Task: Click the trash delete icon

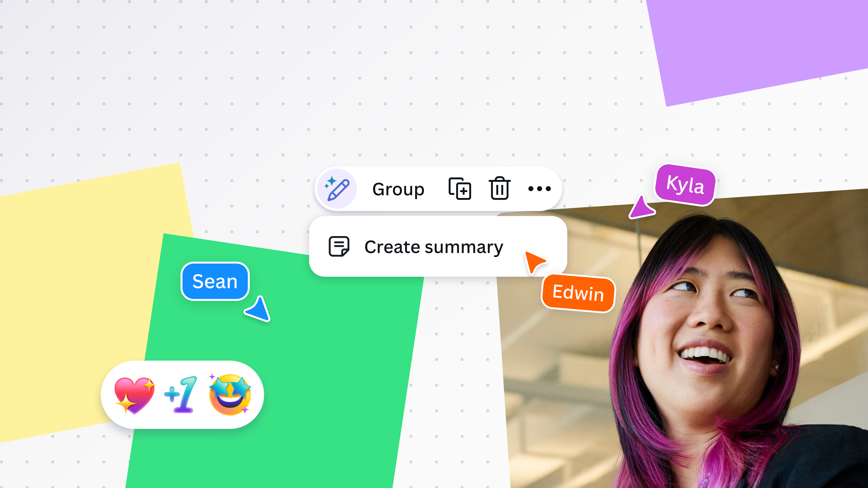Action: click(x=500, y=189)
